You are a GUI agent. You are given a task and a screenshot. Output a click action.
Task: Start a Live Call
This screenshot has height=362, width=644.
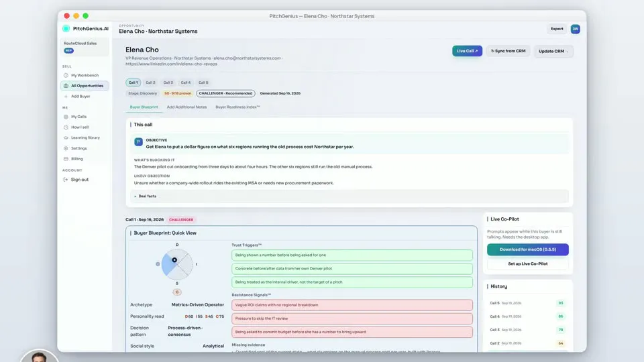(x=467, y=51)
